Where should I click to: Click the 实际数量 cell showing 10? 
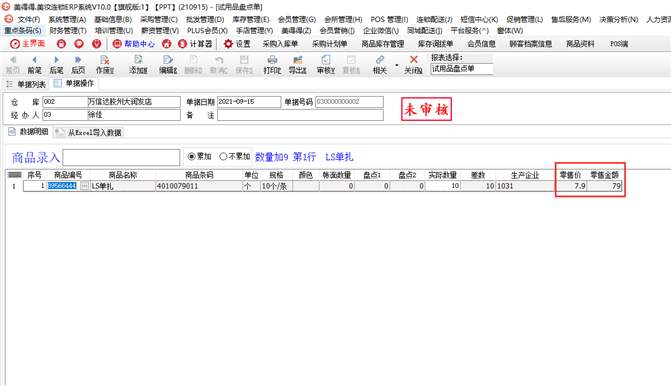(443, 186)
